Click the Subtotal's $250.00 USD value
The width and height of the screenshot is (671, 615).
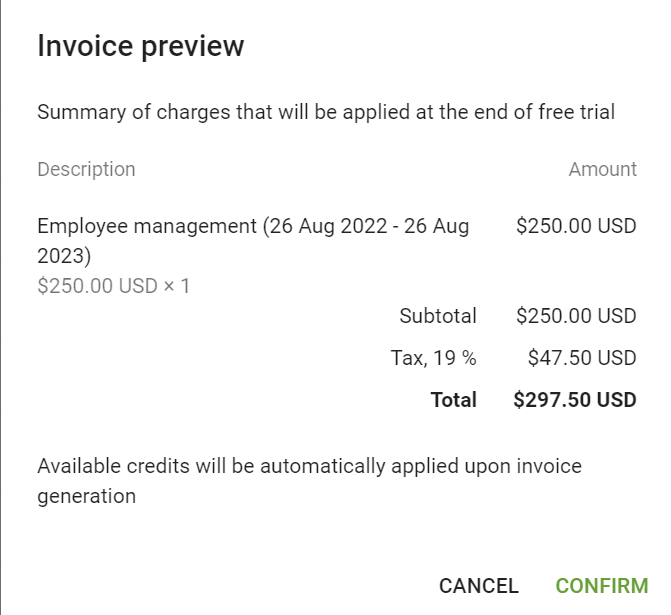coord(576,316)
